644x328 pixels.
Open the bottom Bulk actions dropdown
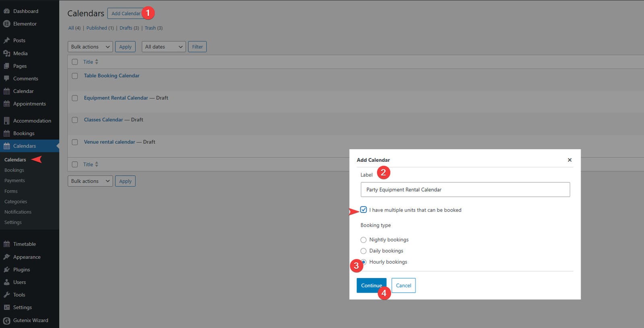click(x=90, y=181)
